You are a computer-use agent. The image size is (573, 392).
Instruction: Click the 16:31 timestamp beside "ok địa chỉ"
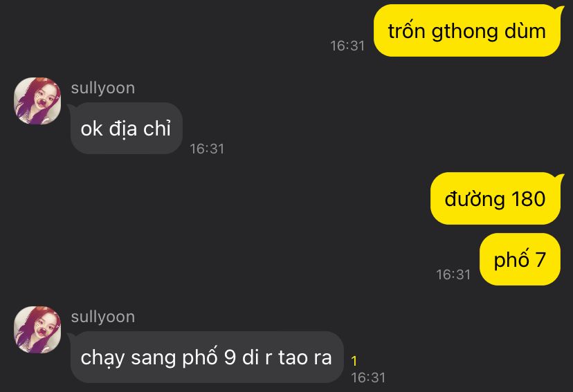tap(207, 149)
